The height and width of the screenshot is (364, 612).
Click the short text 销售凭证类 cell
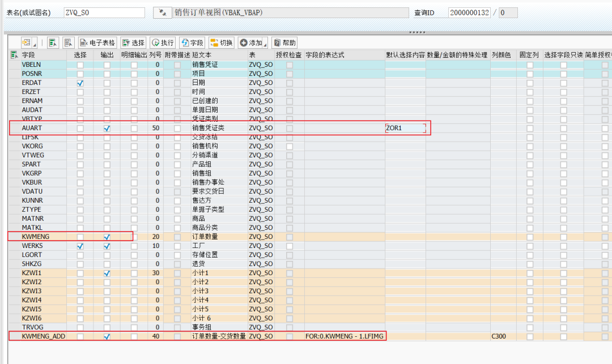tap(219, 128)
